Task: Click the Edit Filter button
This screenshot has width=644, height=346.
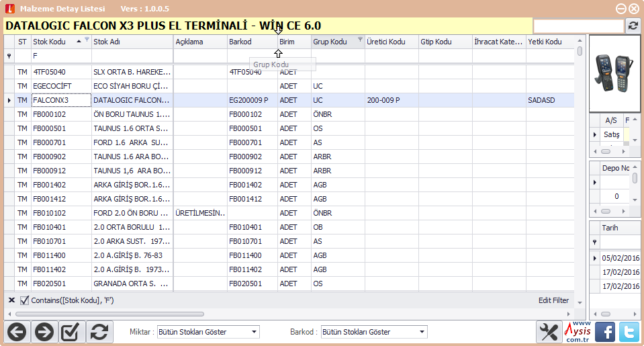Action: pos(553,300)
